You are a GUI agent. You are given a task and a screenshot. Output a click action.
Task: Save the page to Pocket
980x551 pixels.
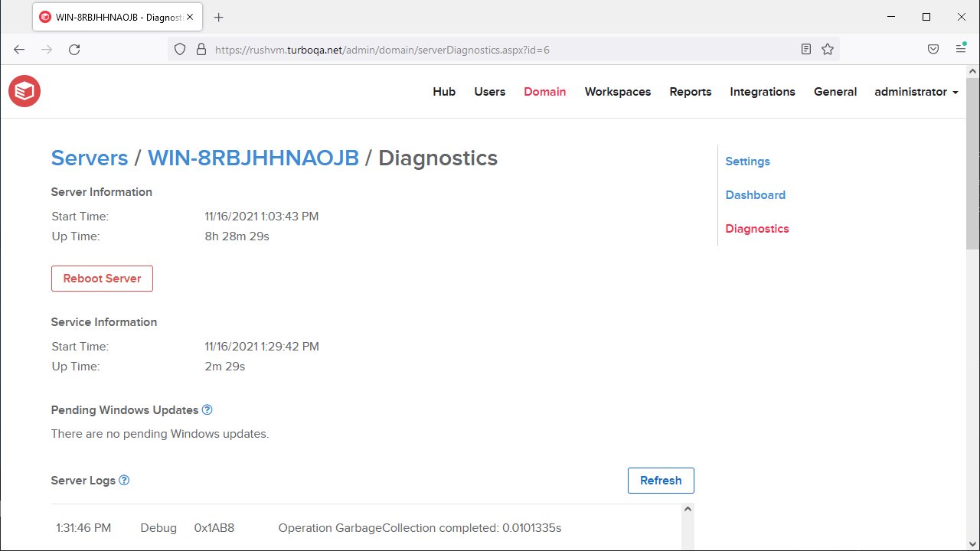coord(933,49)
